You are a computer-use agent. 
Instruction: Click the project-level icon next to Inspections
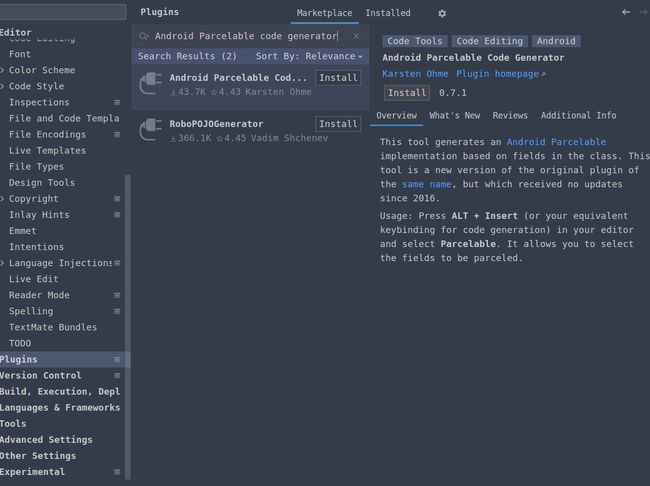[x=117, y=102]
